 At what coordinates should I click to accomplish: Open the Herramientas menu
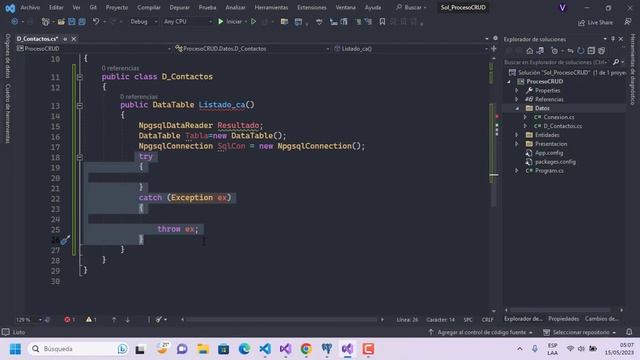click(271, 8)
